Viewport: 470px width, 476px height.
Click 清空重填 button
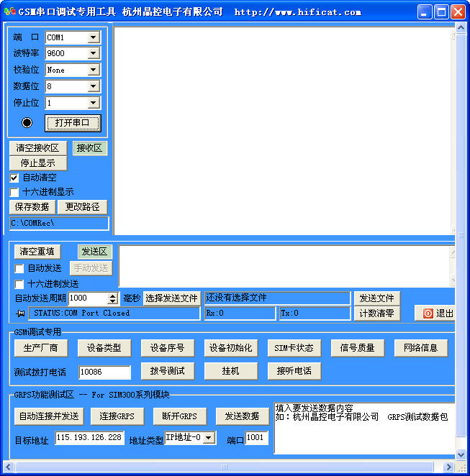(37, 252)
